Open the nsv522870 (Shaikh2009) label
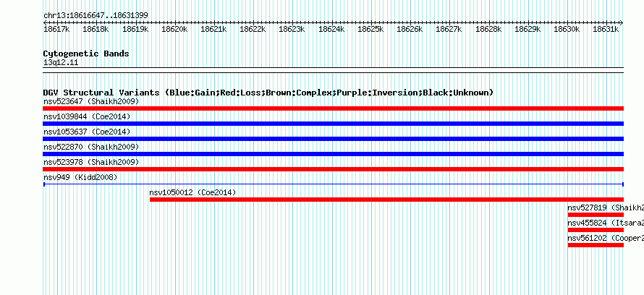Screen dimensions: 644x295 [x=91, y=147]
